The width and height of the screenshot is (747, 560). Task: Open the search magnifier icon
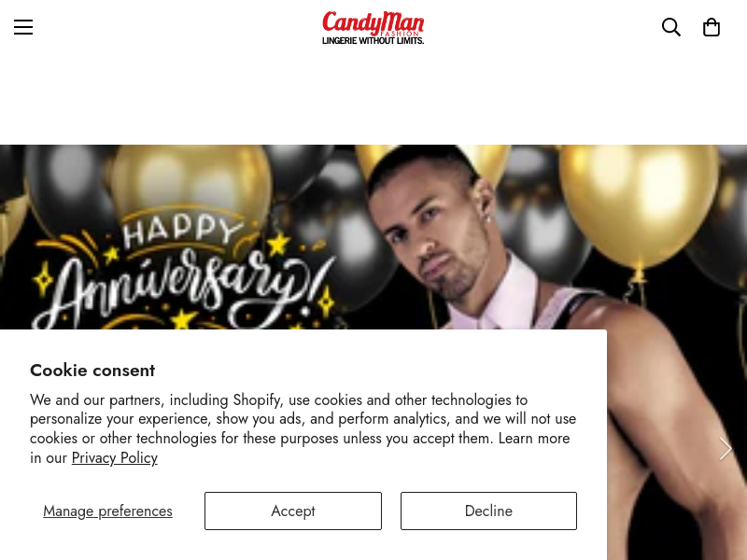670,27
